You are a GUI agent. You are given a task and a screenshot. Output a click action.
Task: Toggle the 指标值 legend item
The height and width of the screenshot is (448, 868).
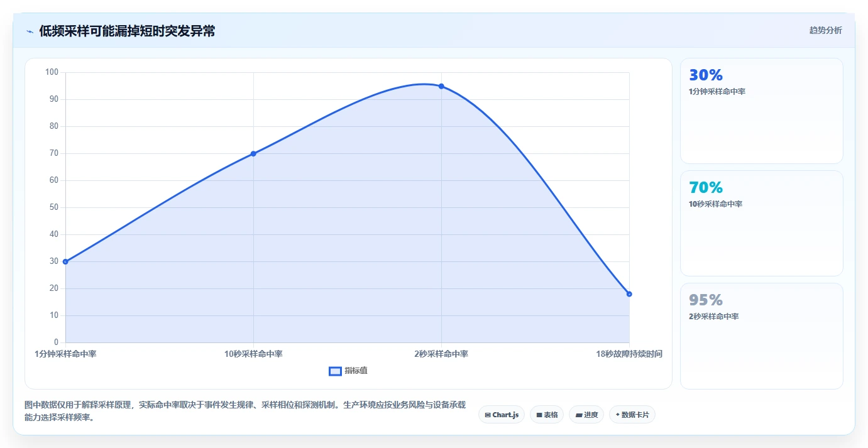(x=348, y=371)
